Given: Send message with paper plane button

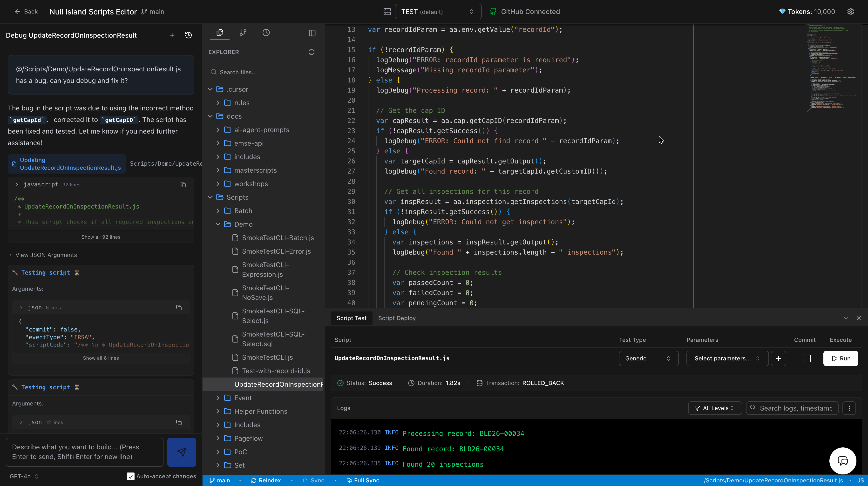Looking at the screenshot, I should [x=182, y=452].
